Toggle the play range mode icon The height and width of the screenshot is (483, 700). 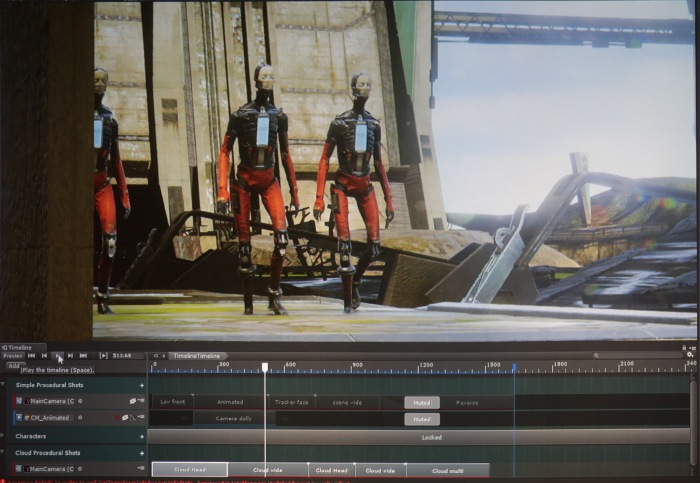(x=103, y=356)
